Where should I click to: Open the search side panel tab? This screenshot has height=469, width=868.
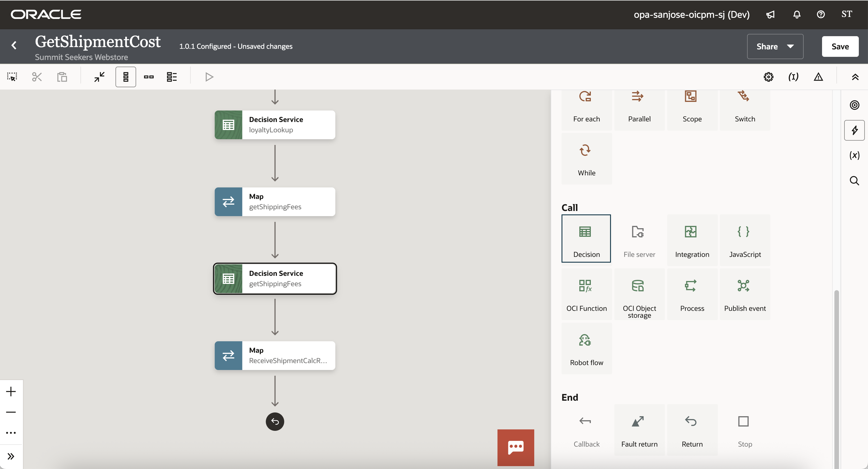pyautogui.click(x=854, y=181)
